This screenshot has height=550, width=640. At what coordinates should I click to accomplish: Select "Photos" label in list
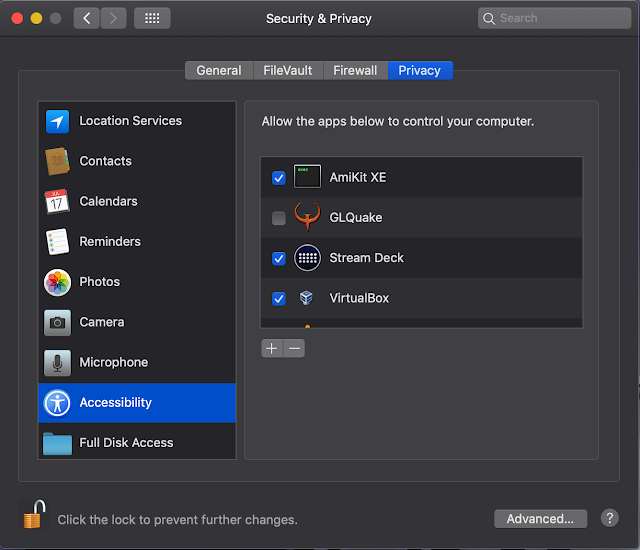tap(100, 282)
